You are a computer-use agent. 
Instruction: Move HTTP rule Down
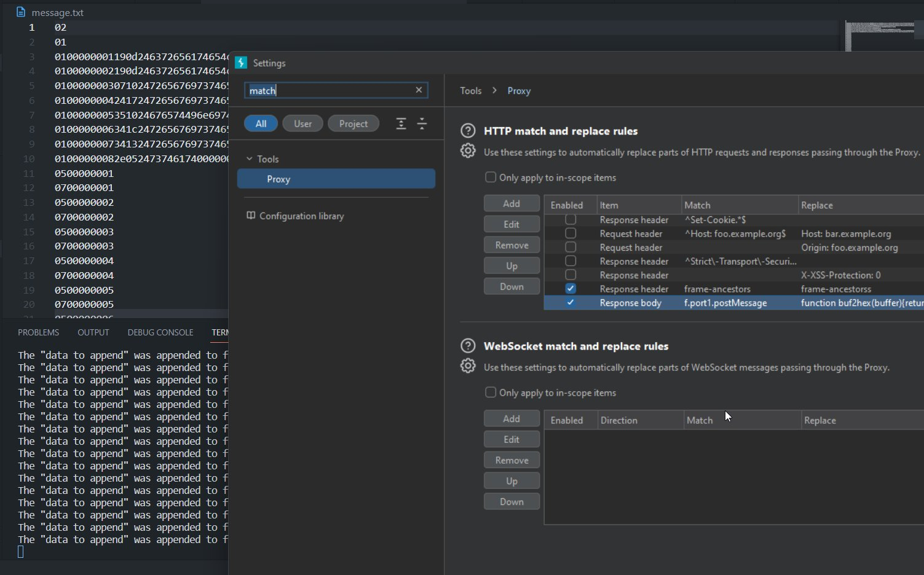pyautogui.click(x=511, y=286)
